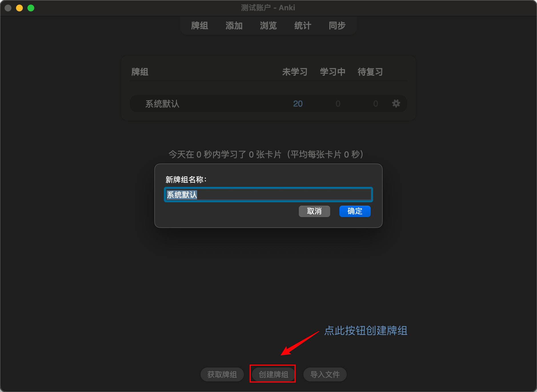537x392 pixels.
Task: Click the 未学习 column header
Action: [x=295, y=72]
